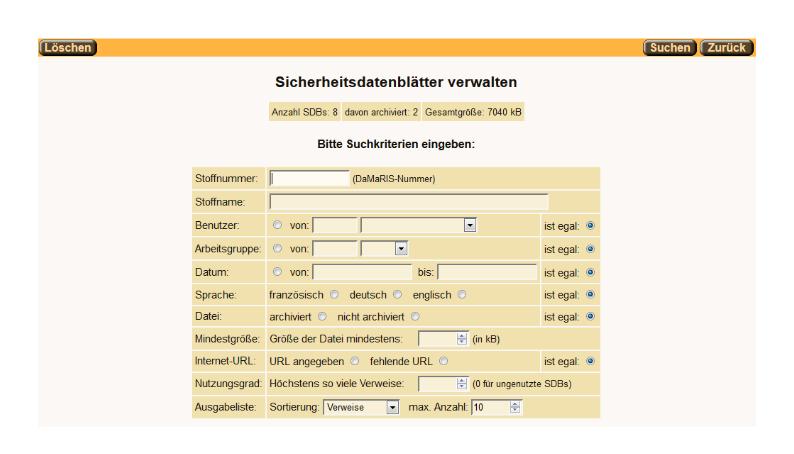
Task: Click the Datum 'bis' date field
Action: [x=487, y=272]
